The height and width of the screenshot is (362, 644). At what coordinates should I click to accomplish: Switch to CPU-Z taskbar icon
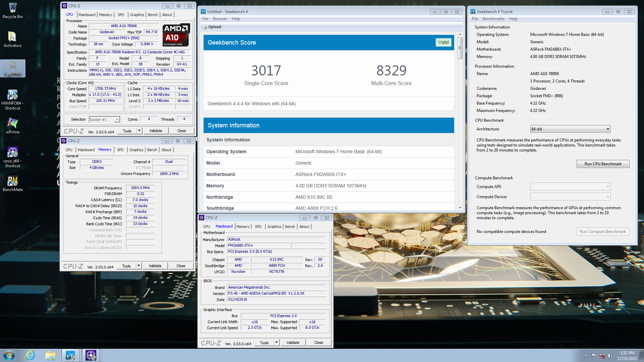click(91, 355)
